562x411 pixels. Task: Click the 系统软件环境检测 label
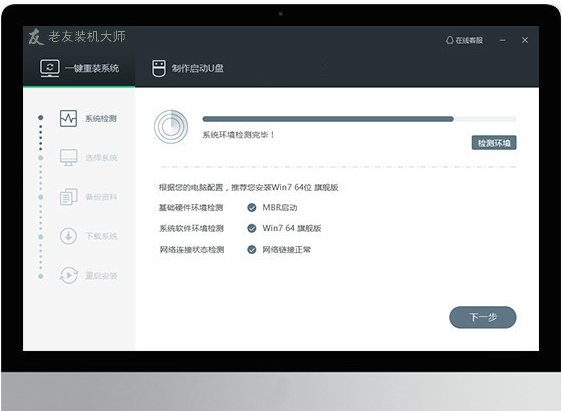(191, 228)
